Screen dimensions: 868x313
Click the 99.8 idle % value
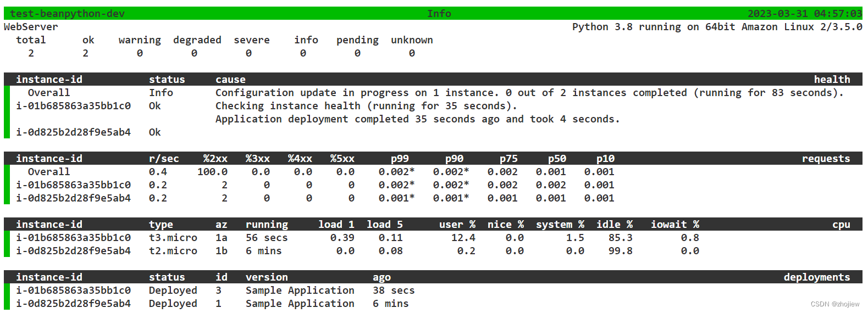(621, 251)
